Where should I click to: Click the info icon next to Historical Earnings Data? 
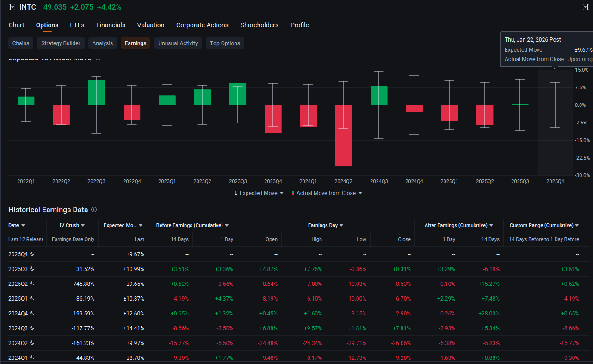pos(94,210)
